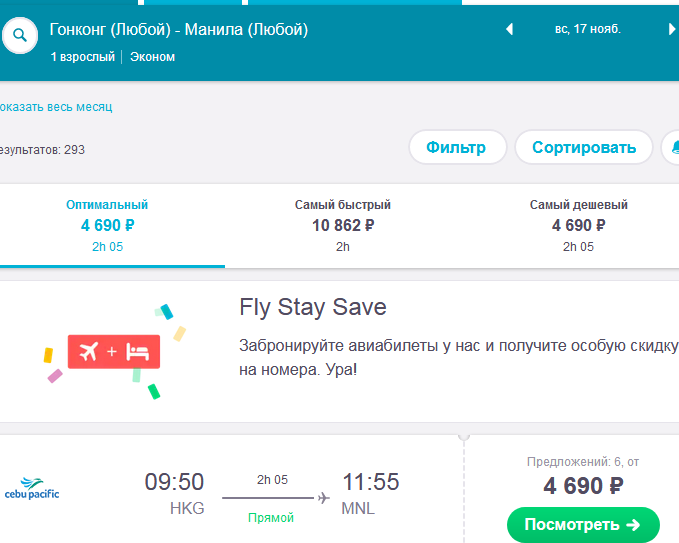Viewport: 679px width, 543px height.
Task: Click the airplane icon on the route line
Action: [323, 498]
